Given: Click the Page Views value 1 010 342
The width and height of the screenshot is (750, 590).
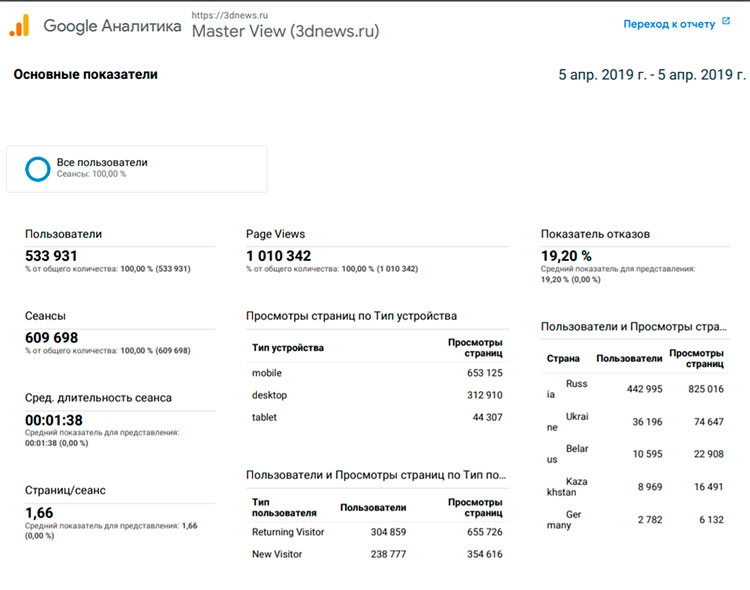Looking at the screenshot, I should click(278, 255).
